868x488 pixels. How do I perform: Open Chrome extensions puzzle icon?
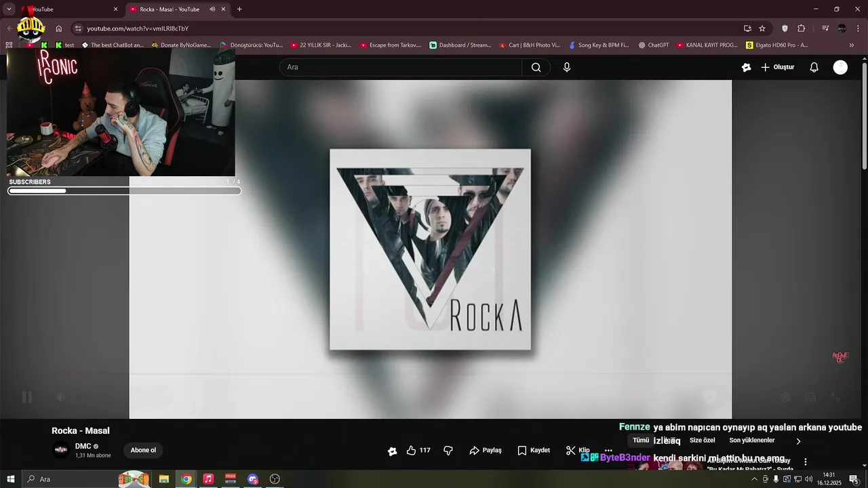tap(802, 28)
